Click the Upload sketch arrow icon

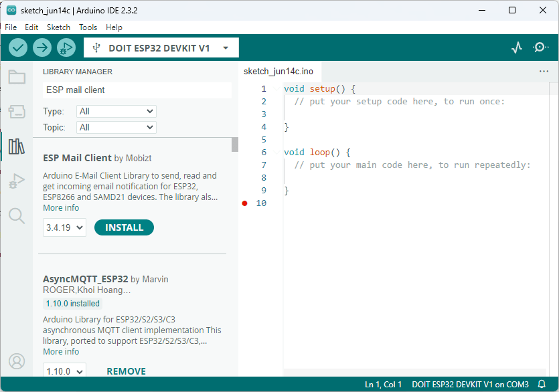point(42,47)
